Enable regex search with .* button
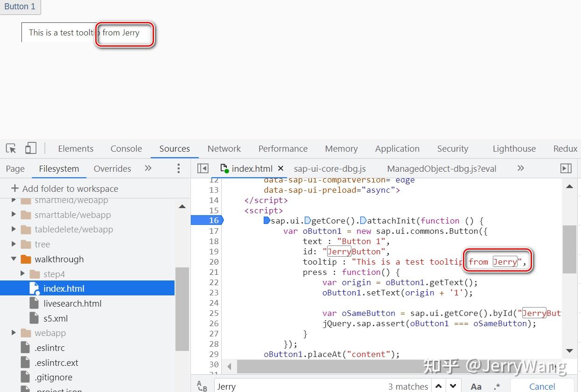The width and height of the screenshot is (581, 392). [x=496, y=386]
